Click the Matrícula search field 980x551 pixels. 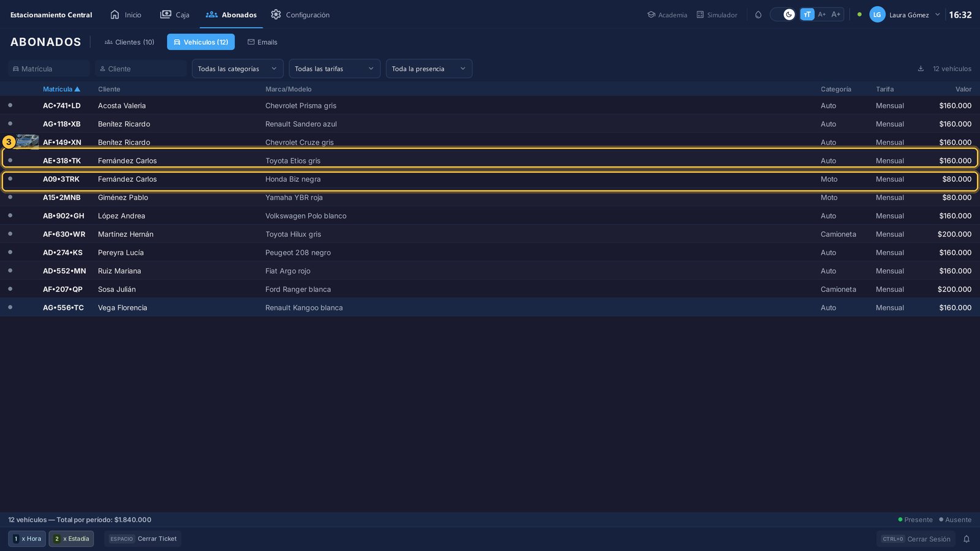[49, 69]
